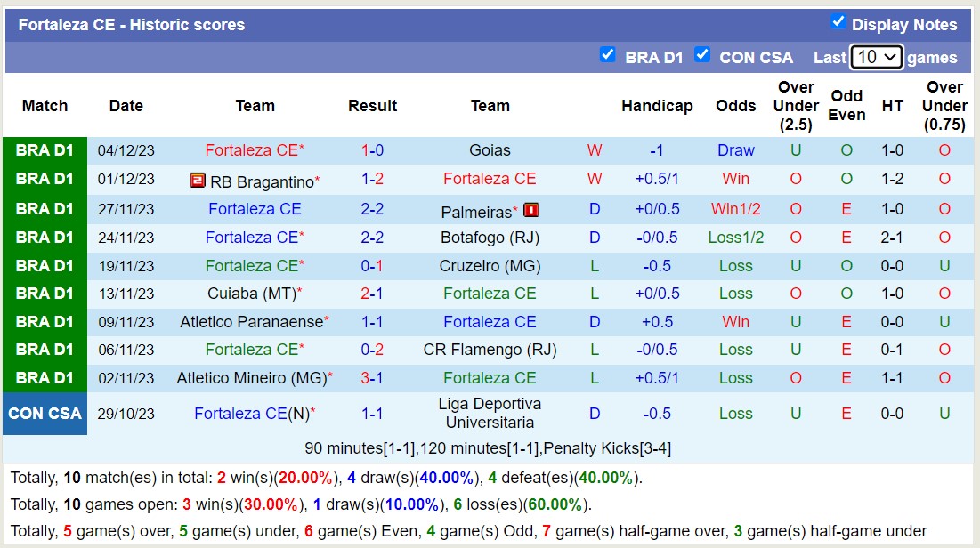Click the Atletico Paranaense team link
980x548 pixels.
point(251,322)
